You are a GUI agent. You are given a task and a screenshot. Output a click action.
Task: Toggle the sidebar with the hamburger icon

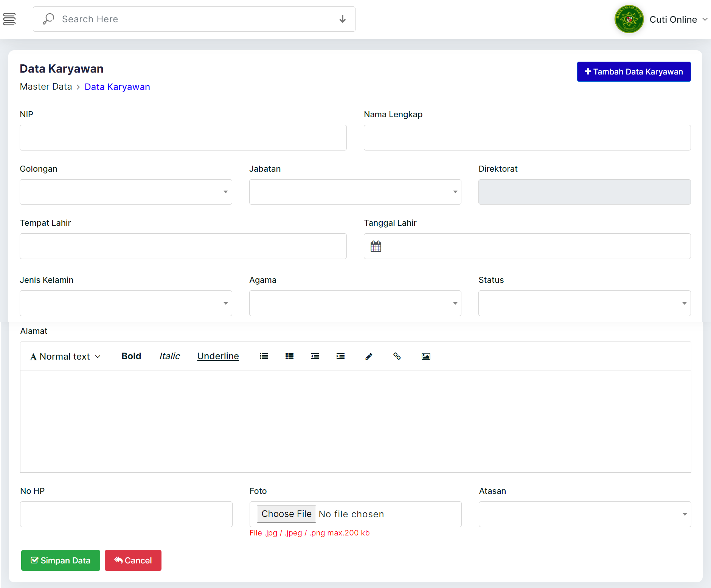(9, 19)
